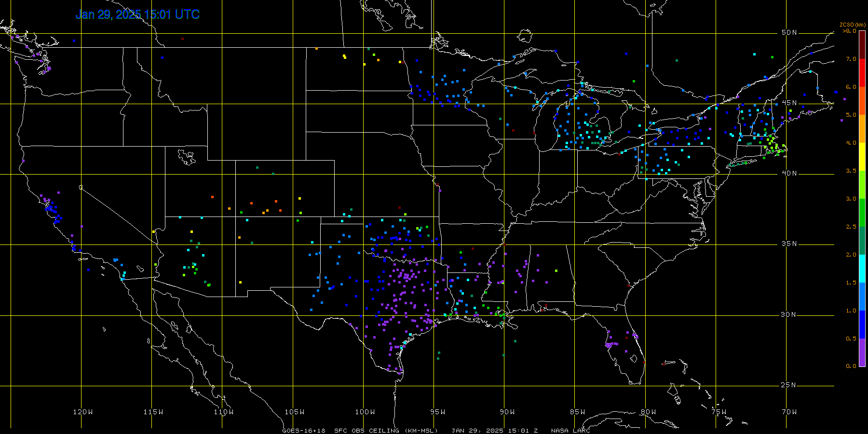Viewport: 868px width, 434px height.
Task: Click the 30N latitude label
Action: point(789,315)
